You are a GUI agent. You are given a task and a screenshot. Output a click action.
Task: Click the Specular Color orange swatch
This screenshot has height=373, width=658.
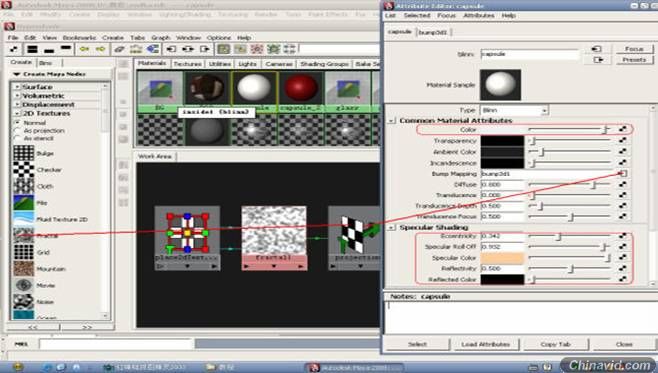(x=502, y=258)
